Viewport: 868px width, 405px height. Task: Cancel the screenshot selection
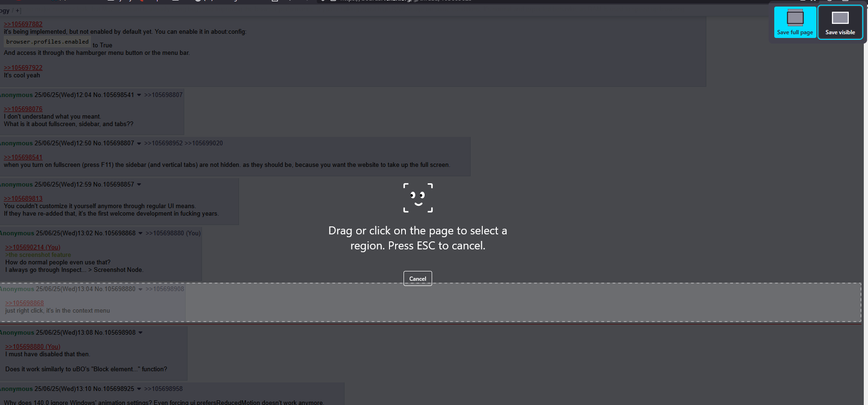(x=418, y=278)
